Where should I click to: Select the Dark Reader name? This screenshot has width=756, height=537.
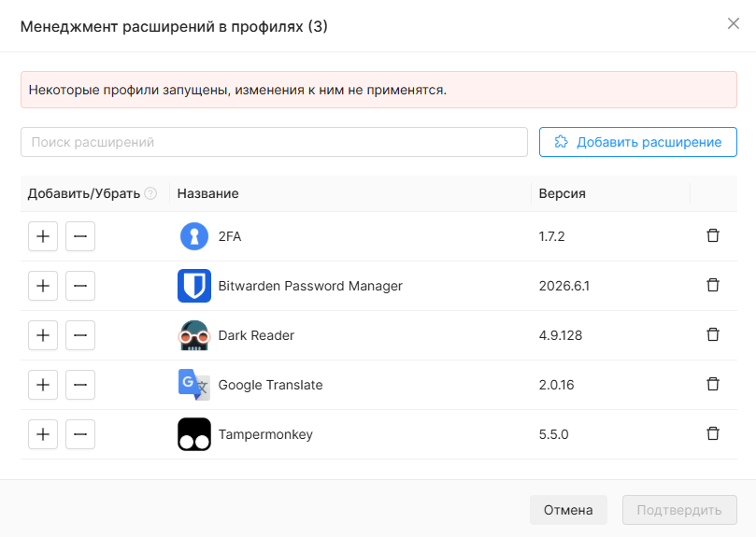[x=256, y=335]
